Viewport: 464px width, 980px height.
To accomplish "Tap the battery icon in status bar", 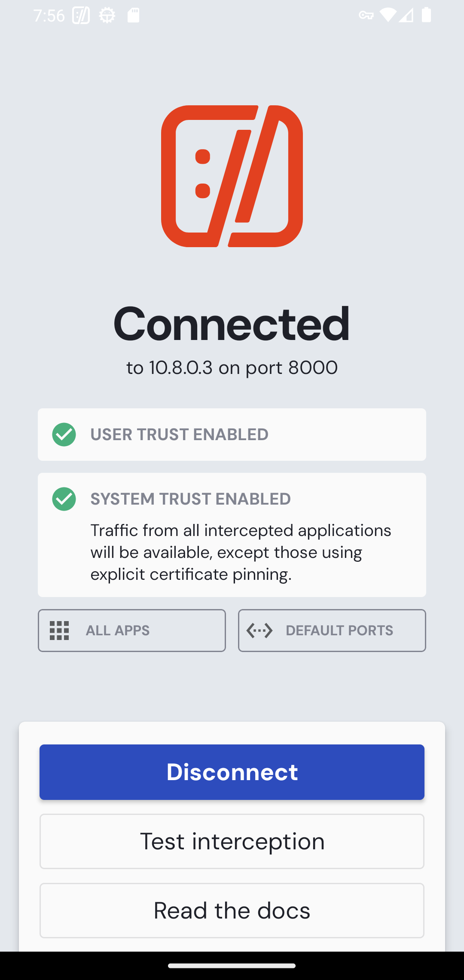I will [x=426, y=16].
